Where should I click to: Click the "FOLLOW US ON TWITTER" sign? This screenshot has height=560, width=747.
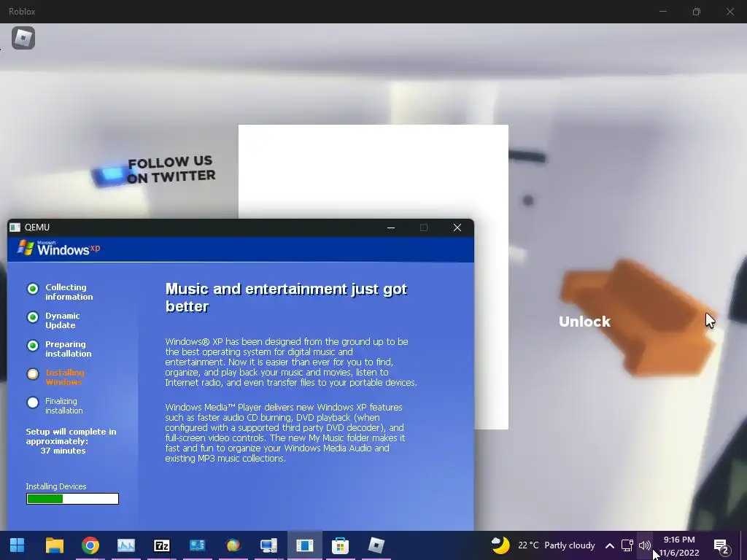click(171, 169)
